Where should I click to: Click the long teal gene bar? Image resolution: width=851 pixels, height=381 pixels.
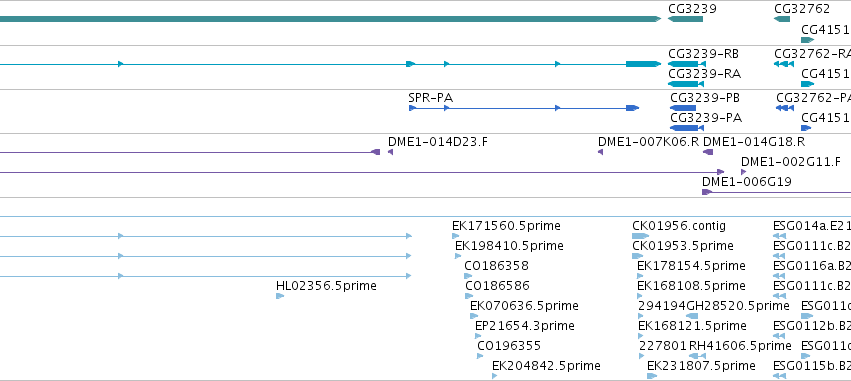(331, 19)
